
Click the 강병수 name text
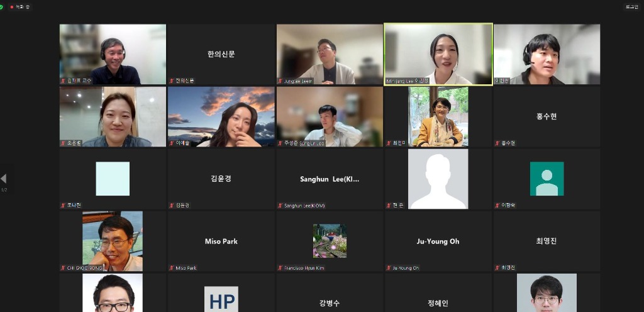click(330, 303)
